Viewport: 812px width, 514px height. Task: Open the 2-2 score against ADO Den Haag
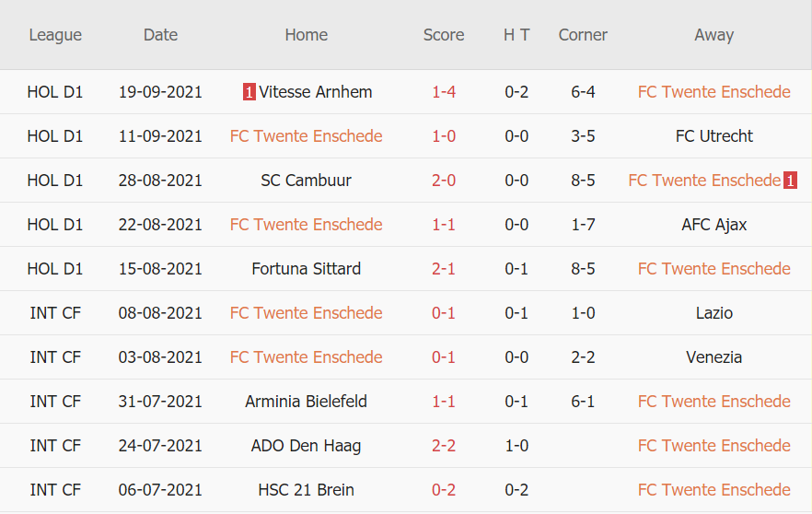point(444,446)
